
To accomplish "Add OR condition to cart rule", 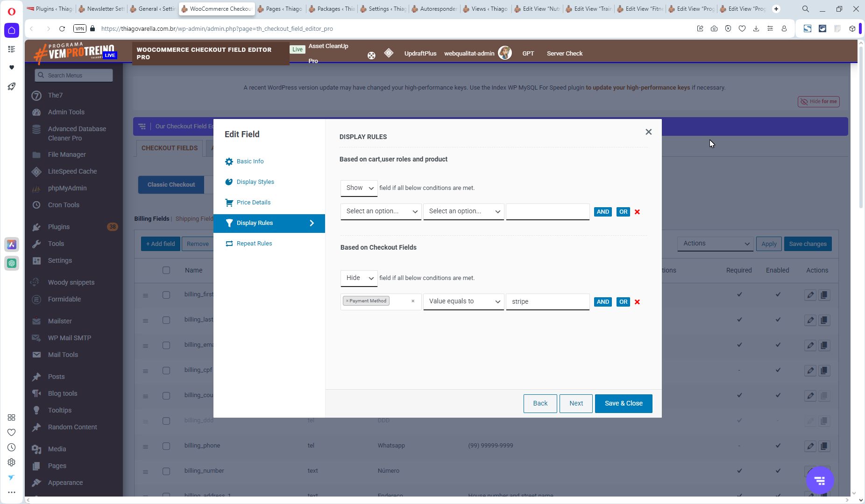I will 623,212.
